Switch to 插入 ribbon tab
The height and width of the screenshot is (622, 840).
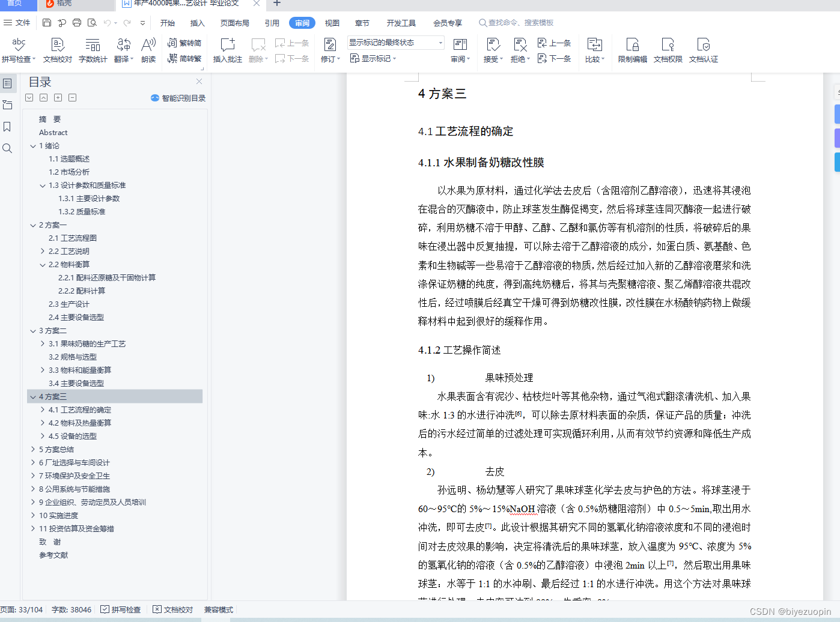coord(197,23)
